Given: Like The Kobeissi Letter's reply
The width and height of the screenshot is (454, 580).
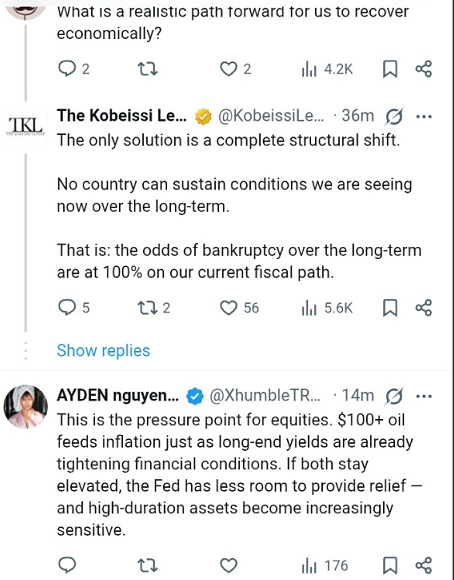Looking at the screenshot, I should point(239,308).
